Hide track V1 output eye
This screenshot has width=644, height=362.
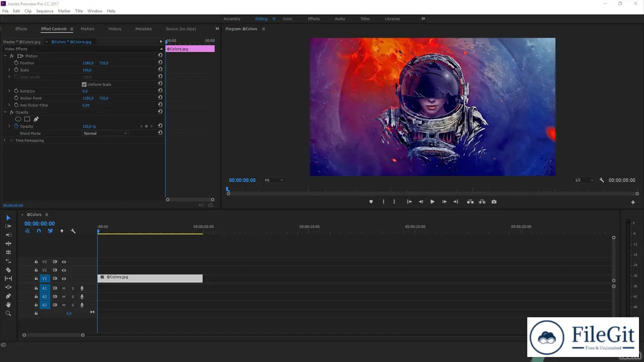pos(64,279)
